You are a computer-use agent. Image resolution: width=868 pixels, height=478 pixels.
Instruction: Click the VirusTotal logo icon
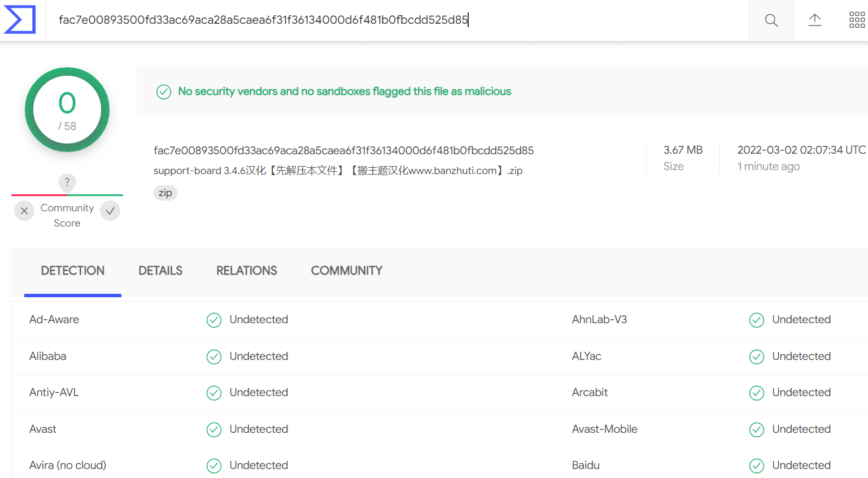click(x=20, y=20)
